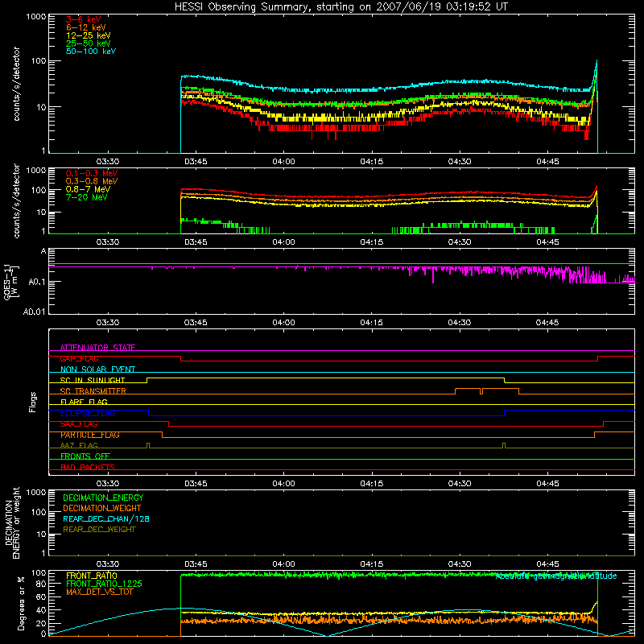Select the 0.1-0.3 MeV legend label
This screenshot has width=644, height=644.
[92, 173]
